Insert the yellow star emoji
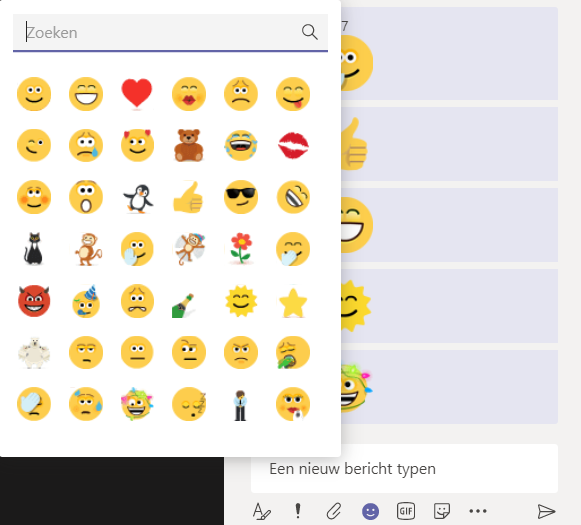581x525 pixels. click(293, 303)
